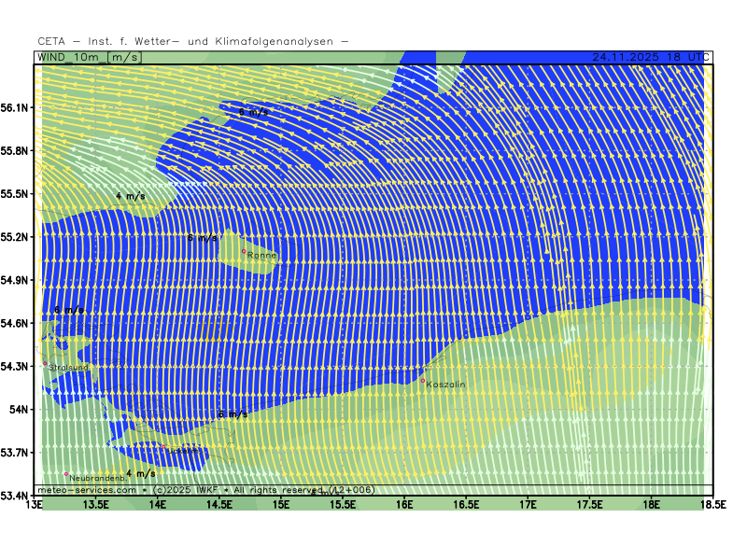The height and width of the screenshot is (560, 747).
Task: Click the WIND_10m [m/s] title label
Action: point(91,57)
